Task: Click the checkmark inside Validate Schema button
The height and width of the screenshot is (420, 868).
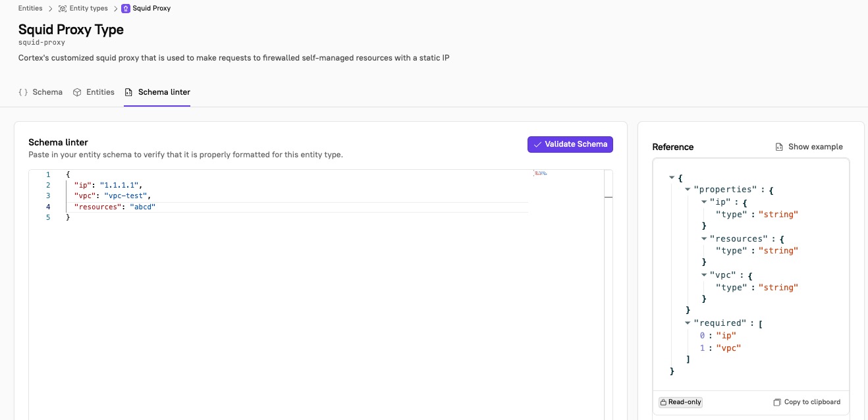Action: click(537, 144)
